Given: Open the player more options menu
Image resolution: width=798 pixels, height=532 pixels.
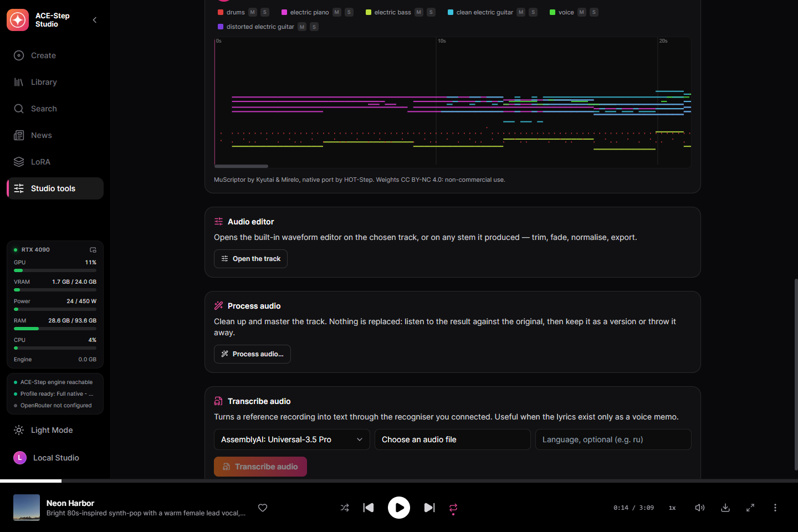Looking at the screenshot, I should (x=775, y=508).
